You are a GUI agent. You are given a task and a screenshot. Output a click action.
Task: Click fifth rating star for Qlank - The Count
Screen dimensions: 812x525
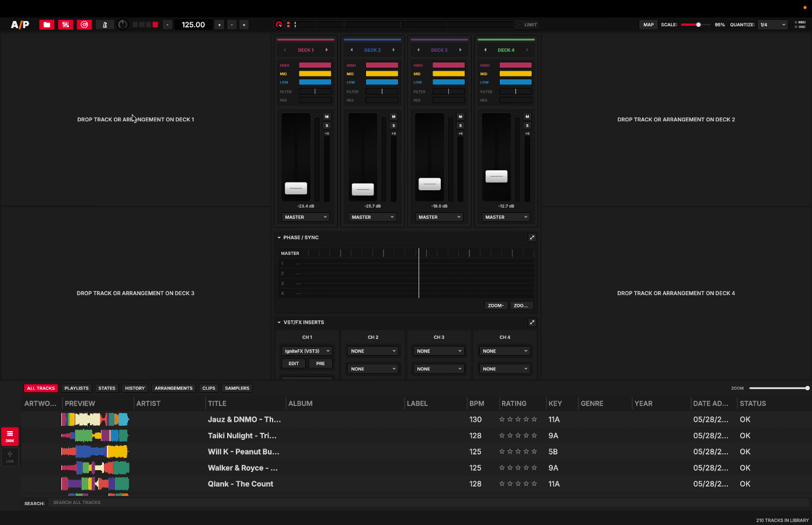pyautogui.click(x=534, y=484)
